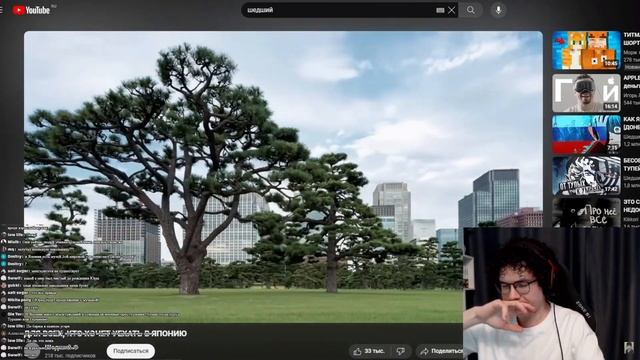Open the title of the 'APPLE' recommended video
The image size is (640, 360).
(631, 82)
